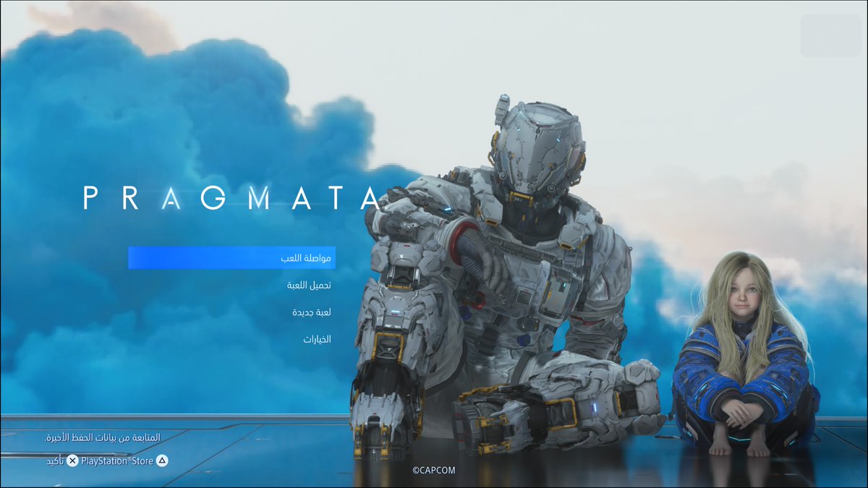The image size is (868, 488).
Task: Click the تأكيد confirm prompt
Action: [x=56, y=461]
